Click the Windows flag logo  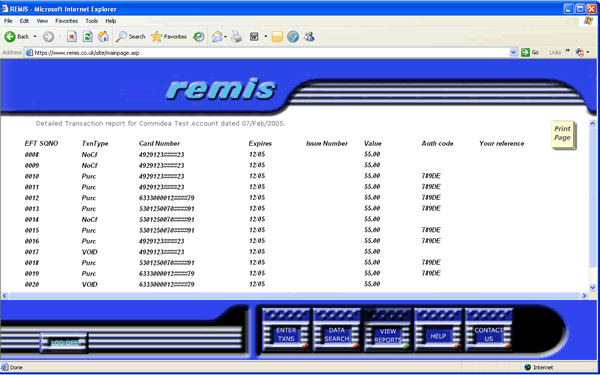point(588,21)
